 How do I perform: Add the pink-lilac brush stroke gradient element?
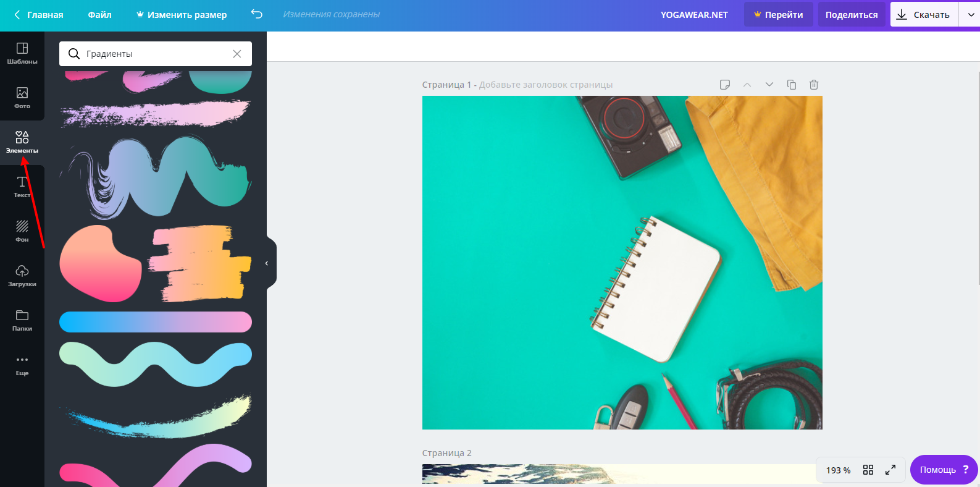coord(155,114)
